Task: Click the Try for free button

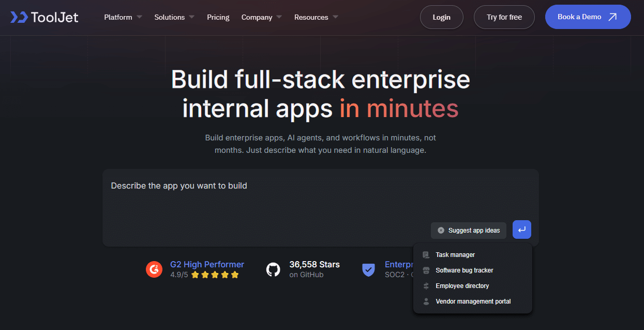Action: (504, 17)
